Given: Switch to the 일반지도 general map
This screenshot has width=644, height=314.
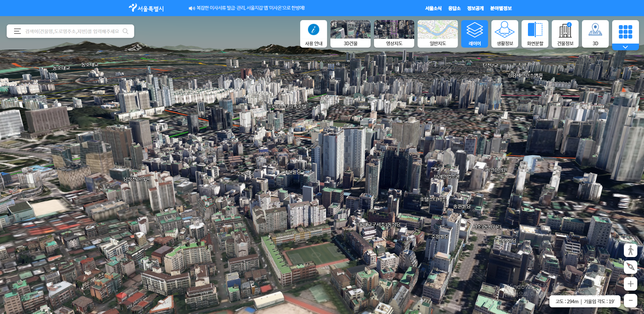Looking at the screenshot, I should pyautogui.click(x=438, y=34).
